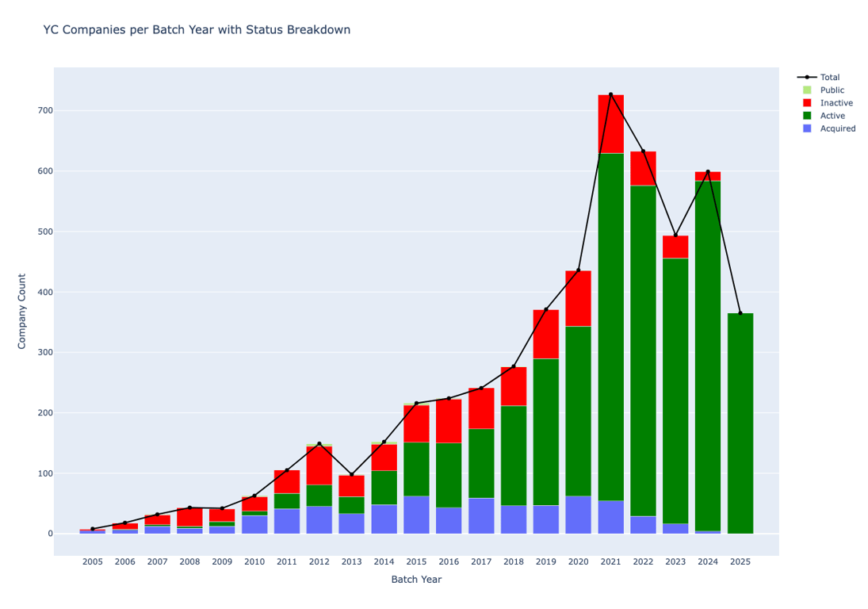Click the 2013 x-axis tick label
Viewport: 868px width, 609px height.
351,562
